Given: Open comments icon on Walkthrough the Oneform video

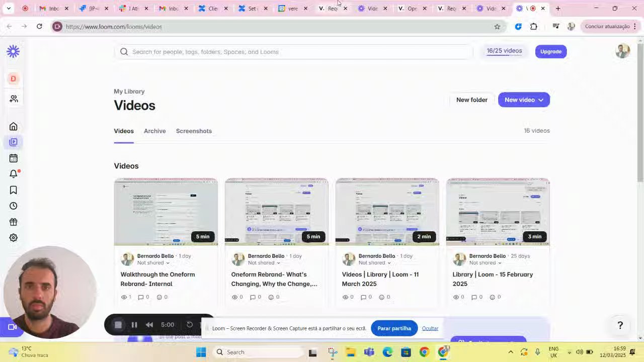Looking at the screenshot, I should tap(140, 297).
